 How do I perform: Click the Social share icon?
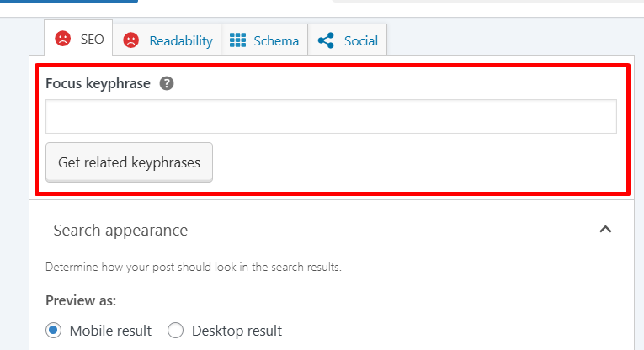[326, 40]
